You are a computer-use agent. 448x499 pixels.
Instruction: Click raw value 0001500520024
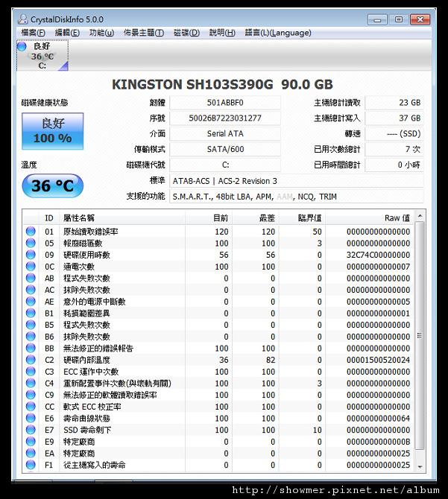coord(378,360)
